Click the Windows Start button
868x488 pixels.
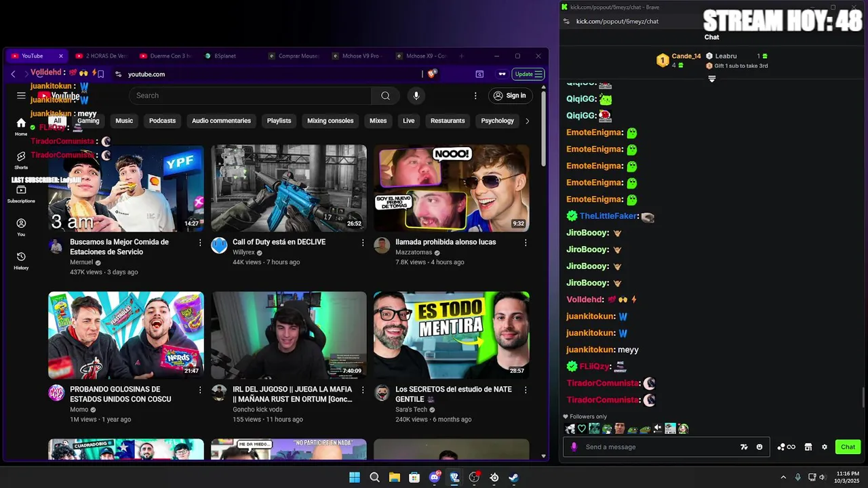tap(355, 477)
